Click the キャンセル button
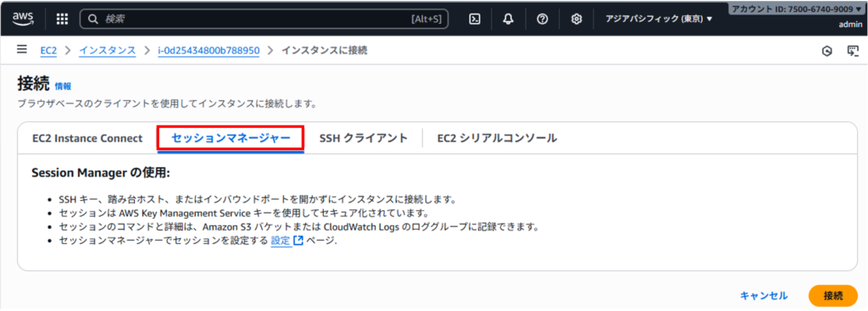This screenshot has width=868, height=311. click(x=764, y=296)
